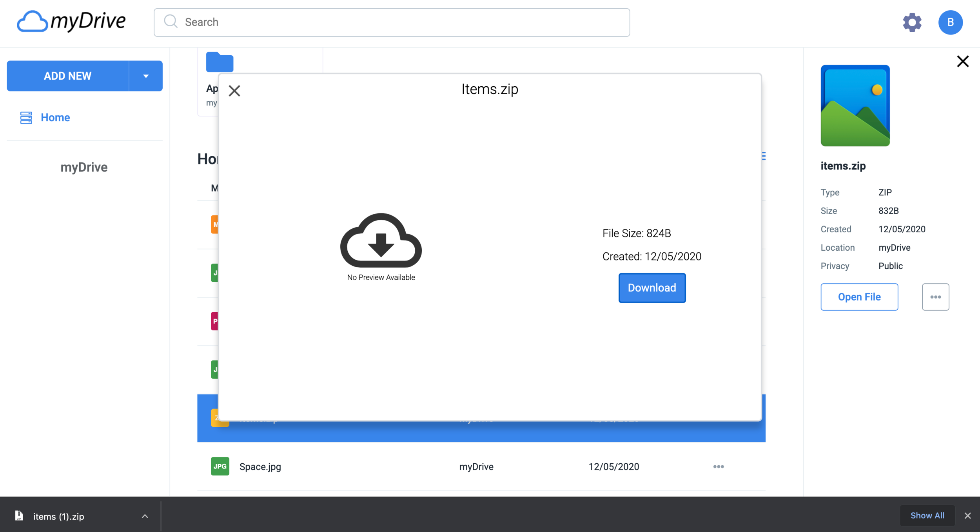Click the yellow ZIP file type icon
Viewport: 980px width, 532px height.
220,418
